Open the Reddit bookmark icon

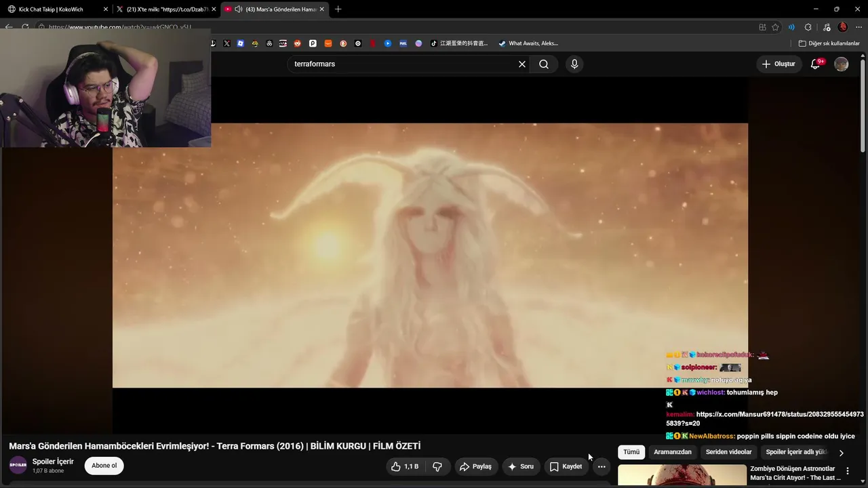tap(297, 43)
